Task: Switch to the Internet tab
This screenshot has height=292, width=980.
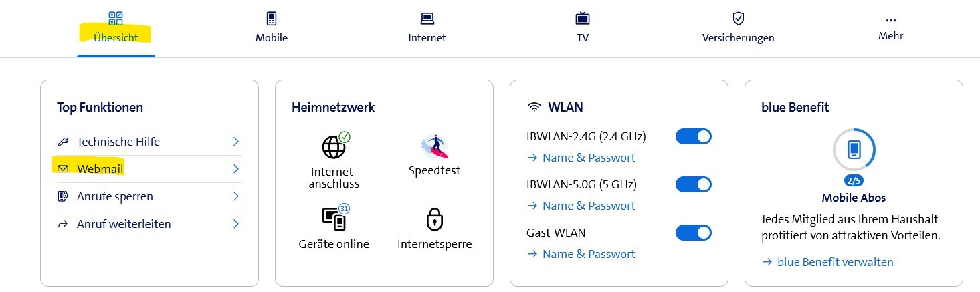Action: point(427,28)
